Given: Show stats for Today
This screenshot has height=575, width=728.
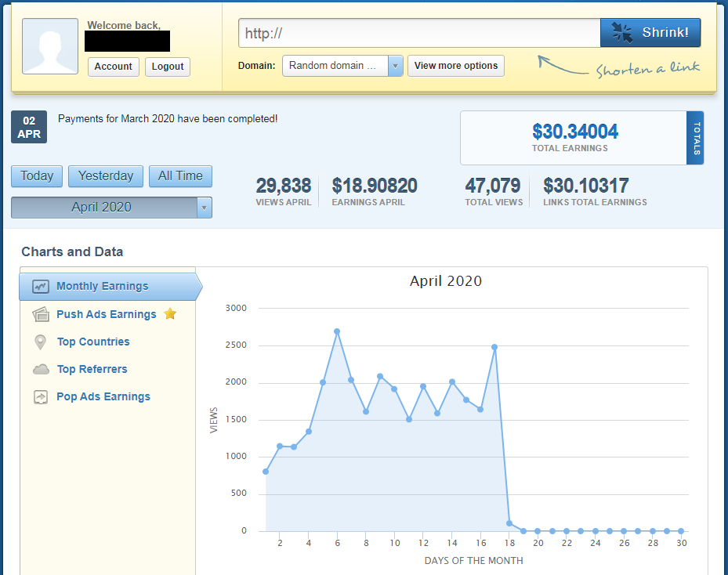Looking at the screenshot, I should pos(37,176).
